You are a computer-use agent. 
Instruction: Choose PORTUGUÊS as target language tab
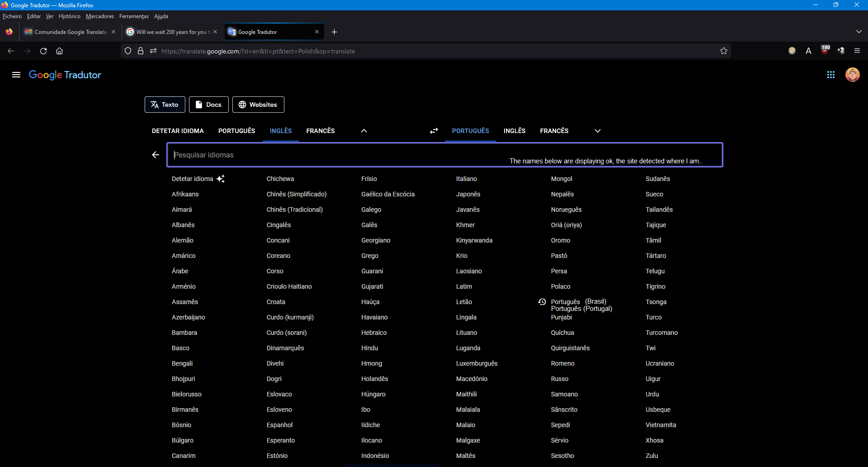tap(471, 131)
